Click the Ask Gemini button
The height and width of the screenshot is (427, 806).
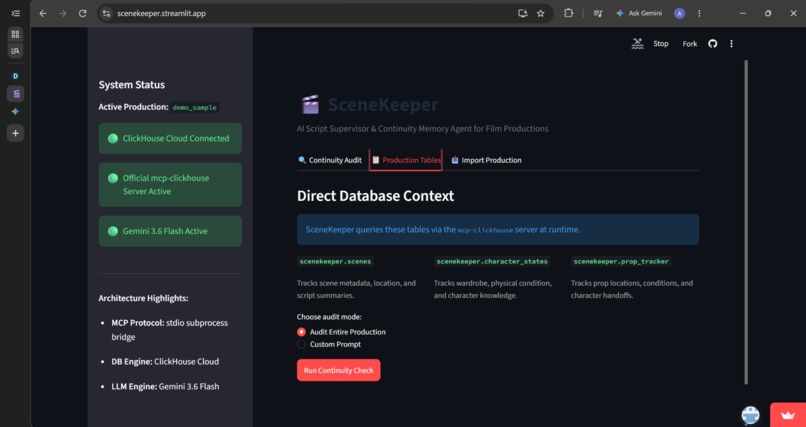[x=639, y=13]
